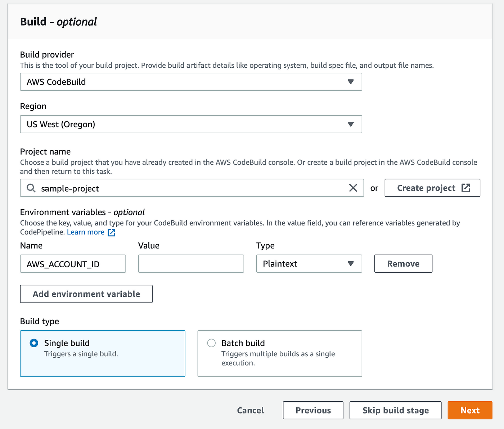
Task: Click the empty Value input field
Action: click(191, 264)
